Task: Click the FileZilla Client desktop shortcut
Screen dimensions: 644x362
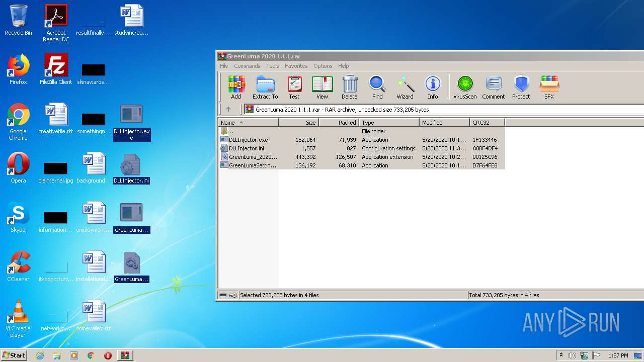Action: tap(56, 69)
